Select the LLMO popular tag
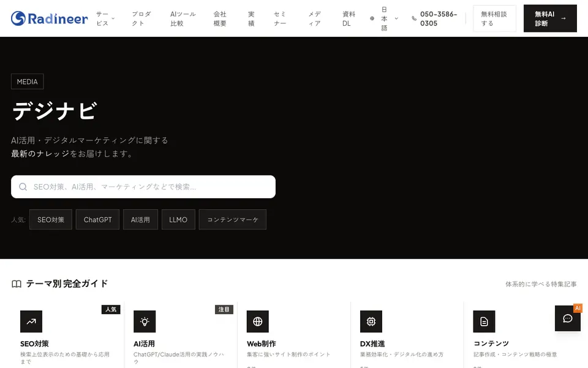This screenshot has height=368, width=588. [178, 220]
